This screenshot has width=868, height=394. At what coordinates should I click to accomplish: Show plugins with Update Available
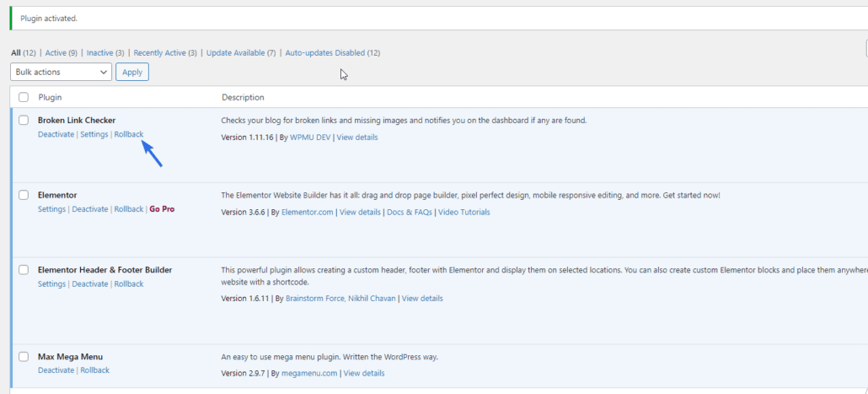[236, 53]
